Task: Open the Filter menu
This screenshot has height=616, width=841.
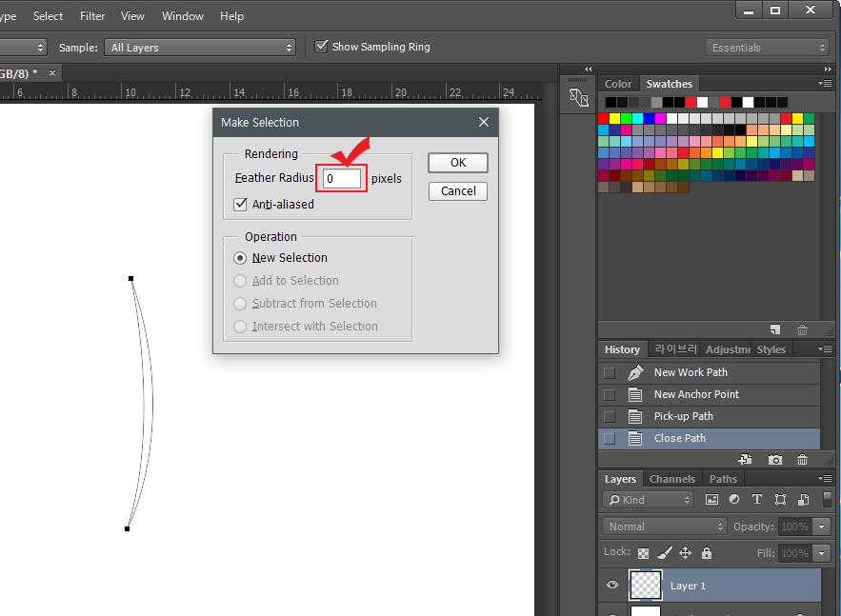Action: pos(92,16)
